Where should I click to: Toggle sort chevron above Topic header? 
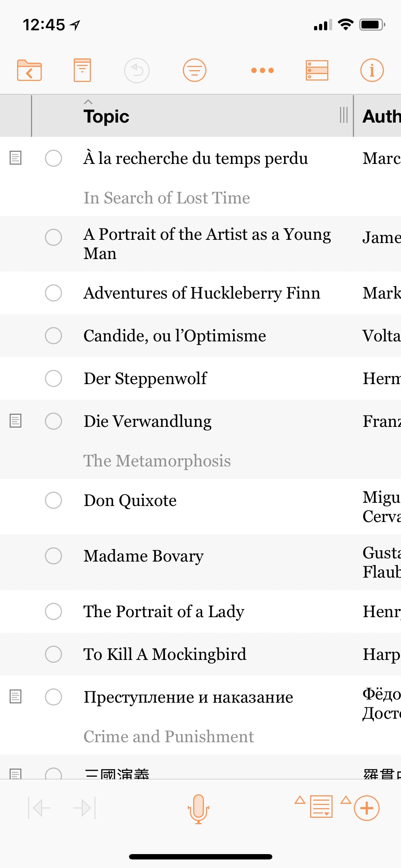pos(88,102)
